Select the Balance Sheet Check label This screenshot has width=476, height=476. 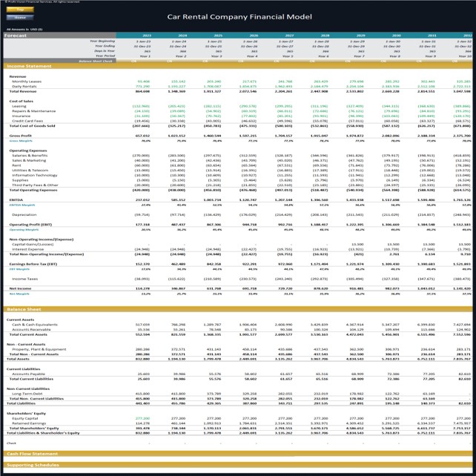pos(96,61)
